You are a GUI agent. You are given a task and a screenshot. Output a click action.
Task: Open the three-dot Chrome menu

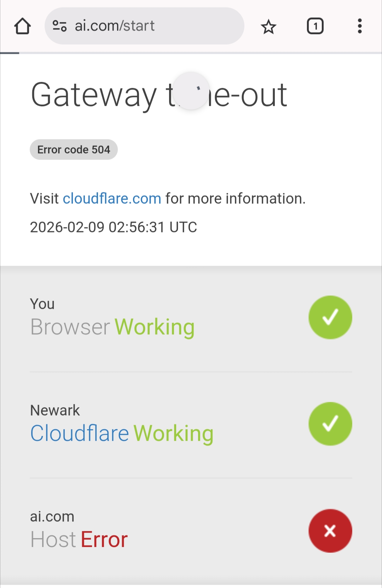(360, 26)
